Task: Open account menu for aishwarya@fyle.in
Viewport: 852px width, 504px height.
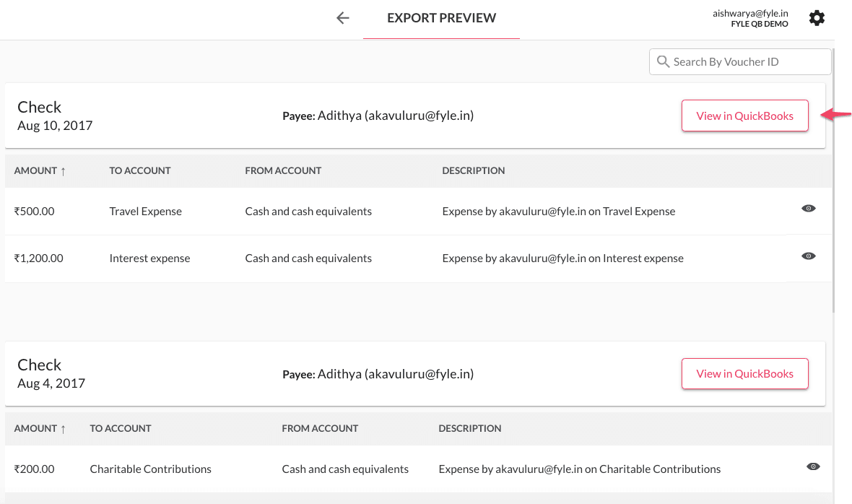Action: coord(750,18)
